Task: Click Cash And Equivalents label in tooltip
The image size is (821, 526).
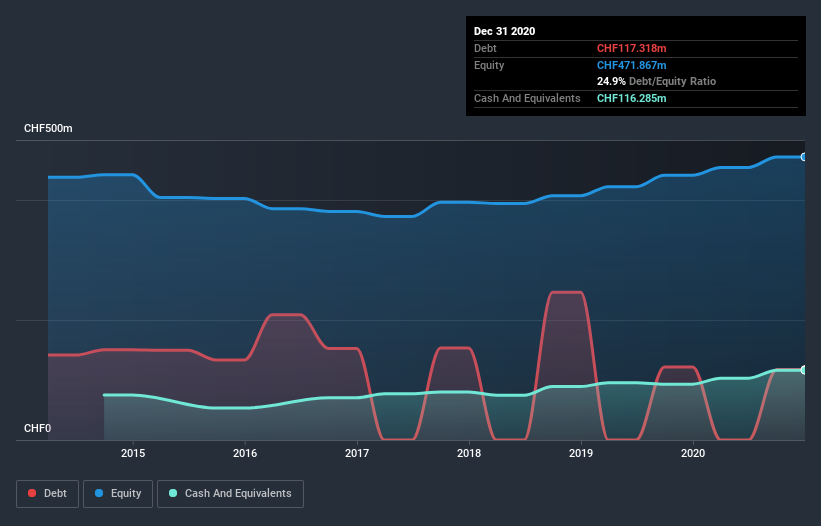Action: [x=527, y=98]
